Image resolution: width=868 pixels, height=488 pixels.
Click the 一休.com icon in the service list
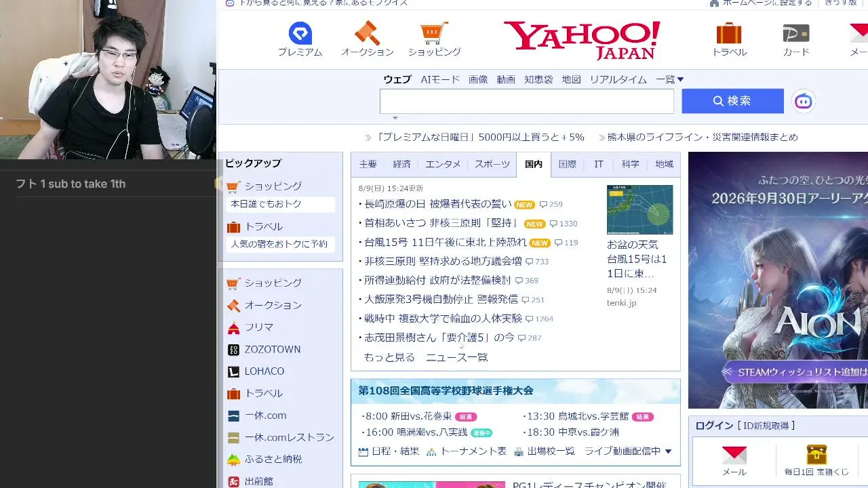234,415
